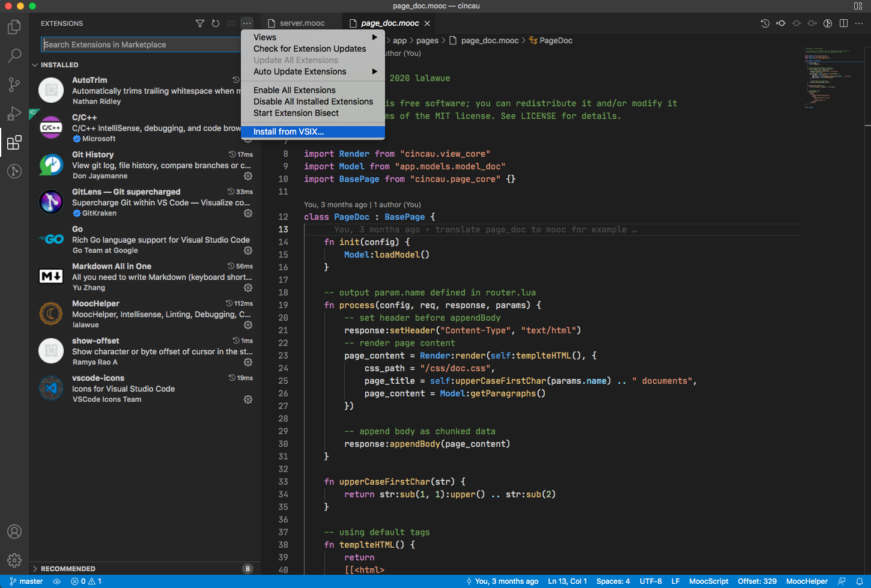Select the C/C++ extension entry
The width and height of the screenshot is (871, 588).
[x=145, y=127]
